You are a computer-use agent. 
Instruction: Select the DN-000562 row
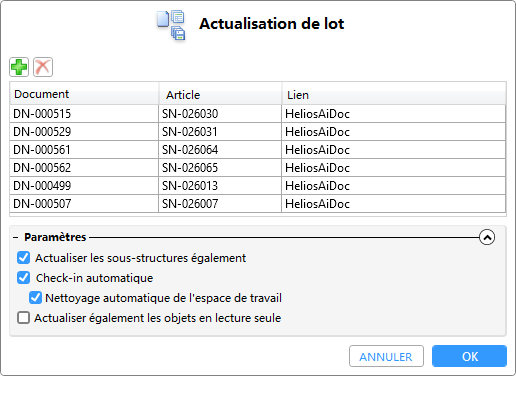(258, 168)
